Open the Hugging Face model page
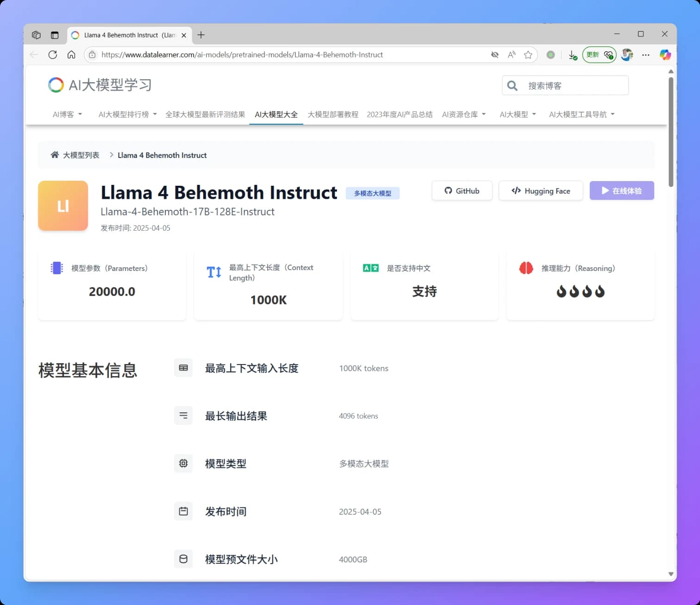This screenshot has height=605, width=700. pos(540,190)
